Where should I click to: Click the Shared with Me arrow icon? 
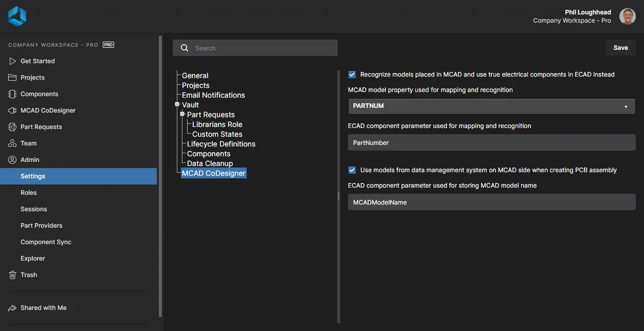pos(12,308)
